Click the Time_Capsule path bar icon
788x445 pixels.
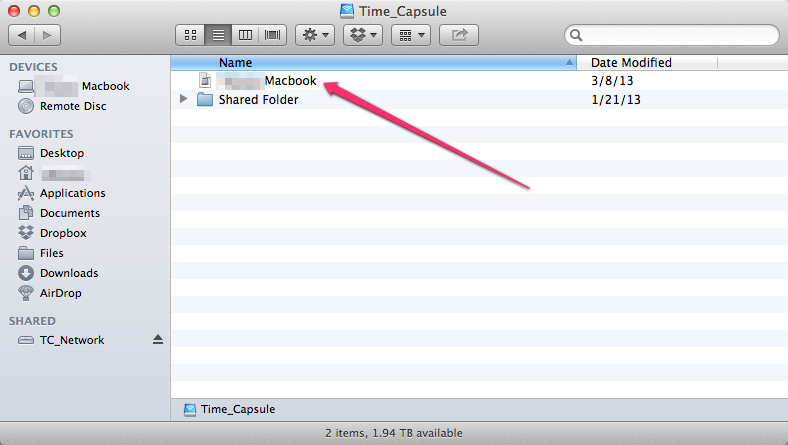click(189, 409)
